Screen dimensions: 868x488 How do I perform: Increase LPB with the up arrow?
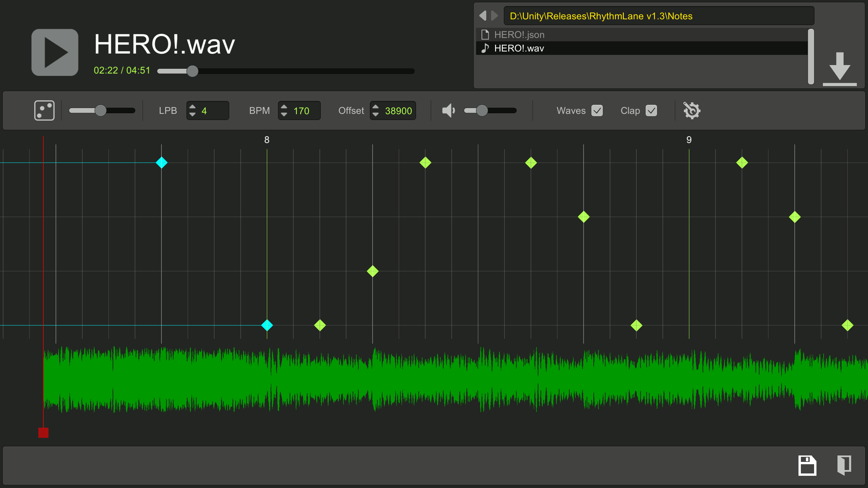[x=193, y=107]
